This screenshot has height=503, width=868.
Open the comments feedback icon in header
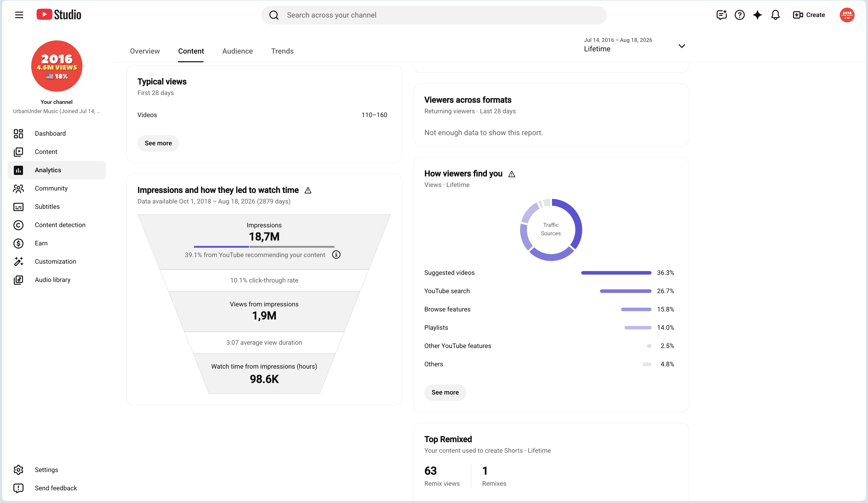721,15
